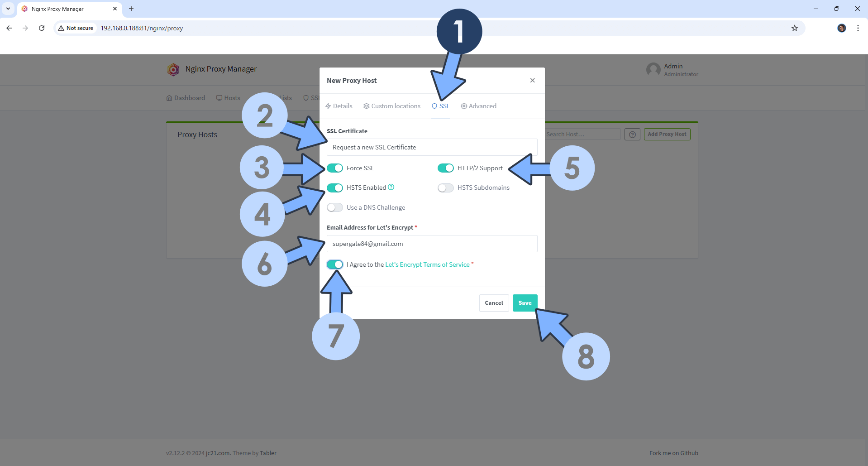Open the browser profile avatar
Viewport: 868px width, 466px height.
tap(842, 28)
